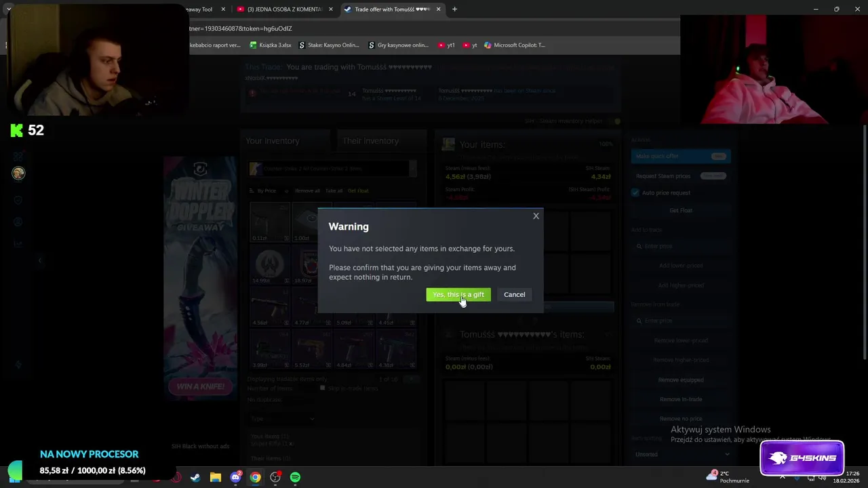Open the taskbar clock showing 17:26

(x=846, y=476)
